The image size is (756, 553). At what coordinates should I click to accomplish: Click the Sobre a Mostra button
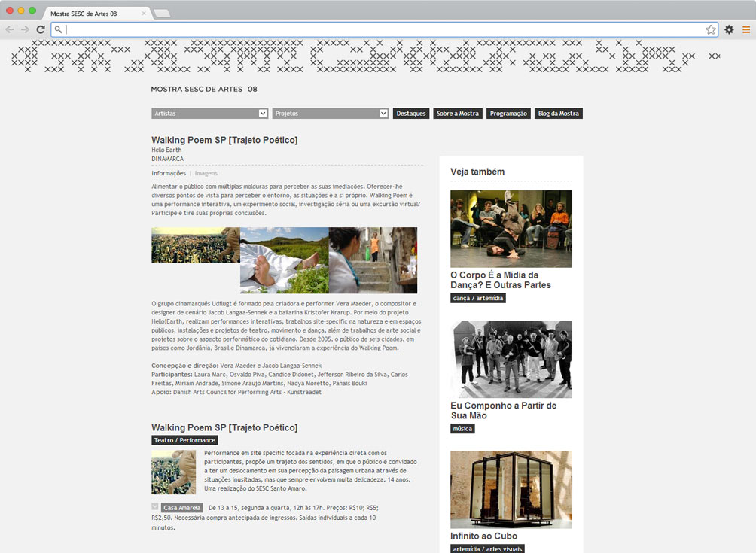click(458, 114)
